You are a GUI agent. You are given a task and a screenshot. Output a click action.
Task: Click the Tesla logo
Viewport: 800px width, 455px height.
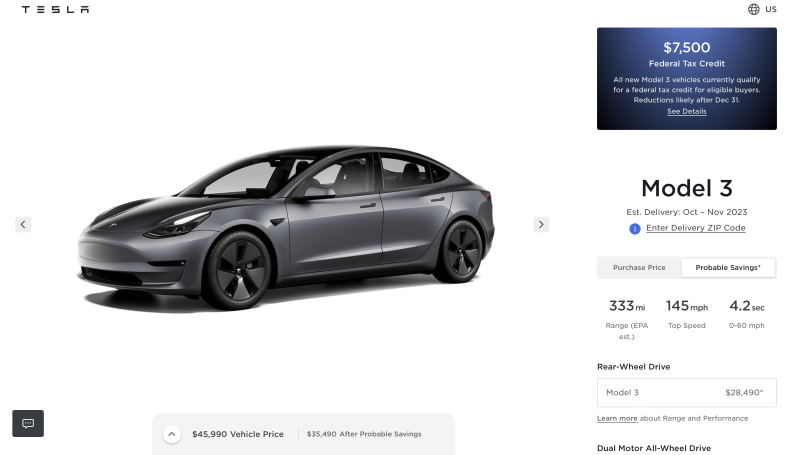point(55,9)
